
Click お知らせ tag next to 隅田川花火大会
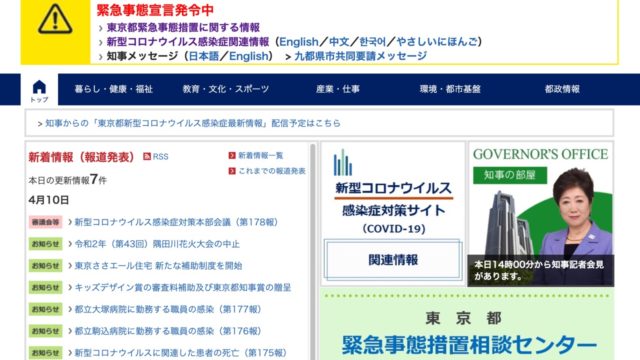tap(45, 244)
